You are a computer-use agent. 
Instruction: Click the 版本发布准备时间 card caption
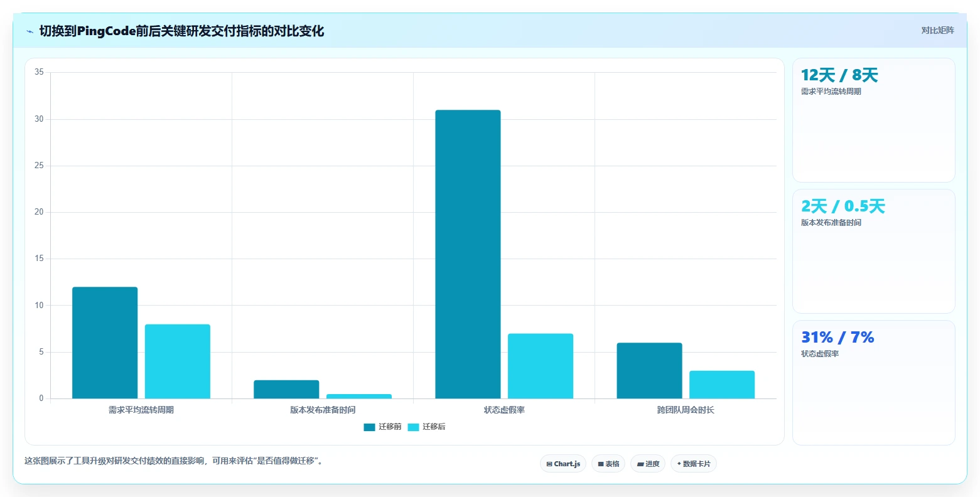click(831, 223)
